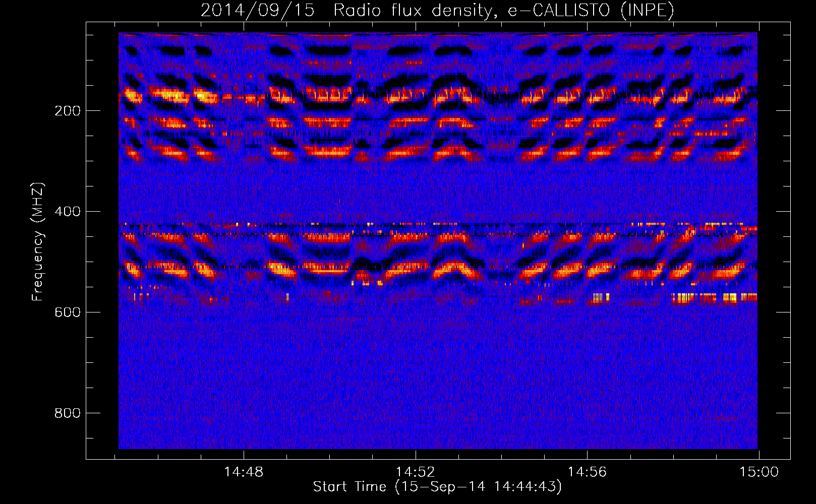Click the "15:00" time tick label
This screenshot has width=816, height=504.
pyautogui.click(x=759, y=472)
